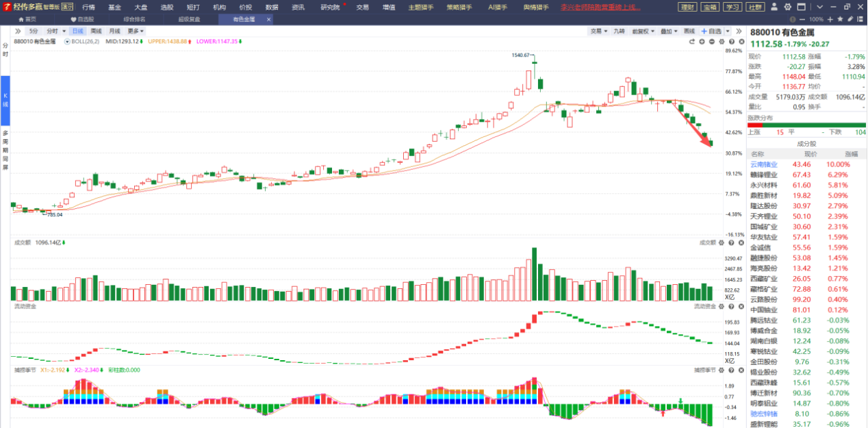Screen dimensions: 868x428
Task: Click the help question icon above main chart
Action: pos(731,42)
